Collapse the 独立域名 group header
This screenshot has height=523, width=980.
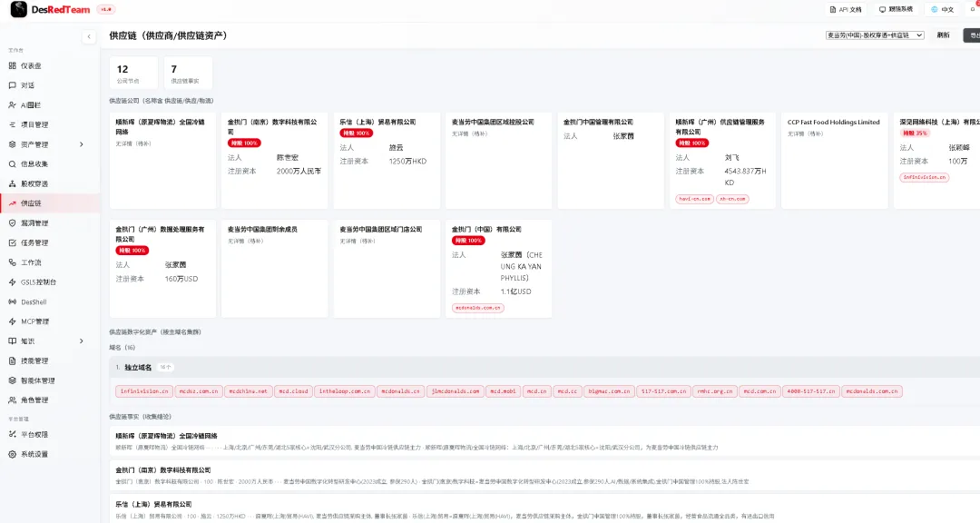(544, 367)
